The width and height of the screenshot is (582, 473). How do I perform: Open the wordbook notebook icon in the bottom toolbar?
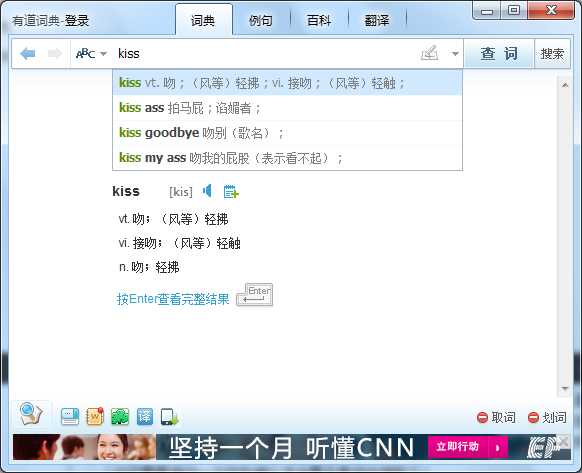95,417
